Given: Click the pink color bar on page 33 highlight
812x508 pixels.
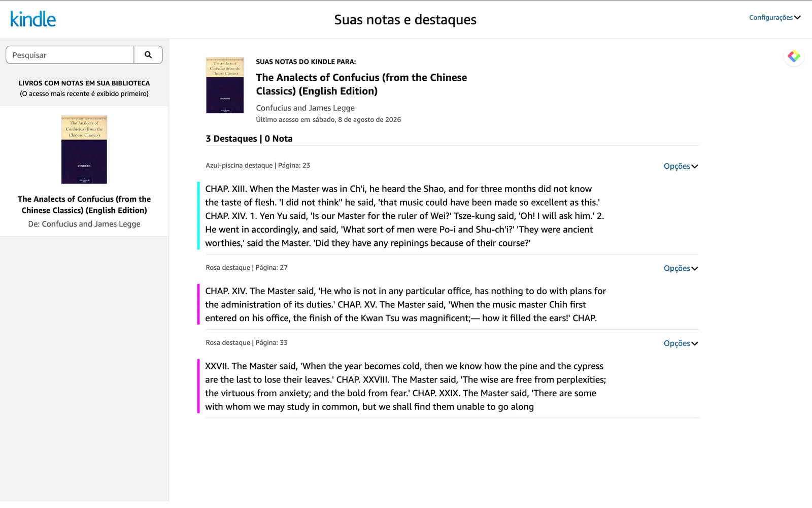Looking at the screenshot, I should click(x=198, y=386).
